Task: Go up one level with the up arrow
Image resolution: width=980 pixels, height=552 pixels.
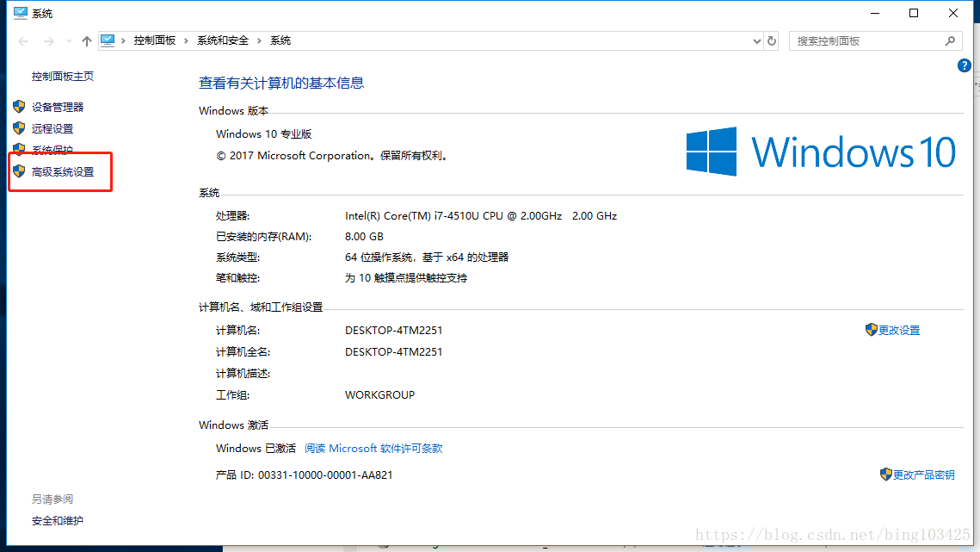Action: pos(86,41)
